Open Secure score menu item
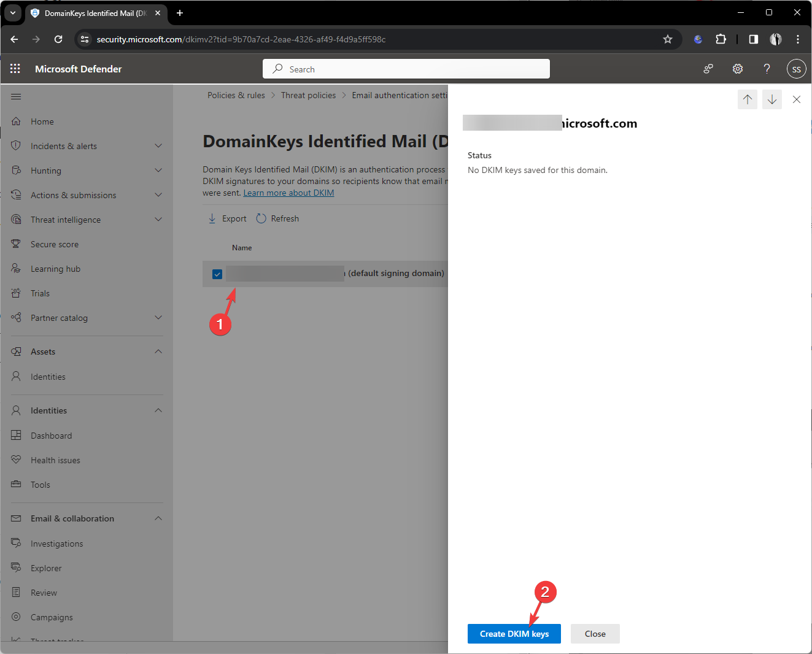 (x=55, y=244)
